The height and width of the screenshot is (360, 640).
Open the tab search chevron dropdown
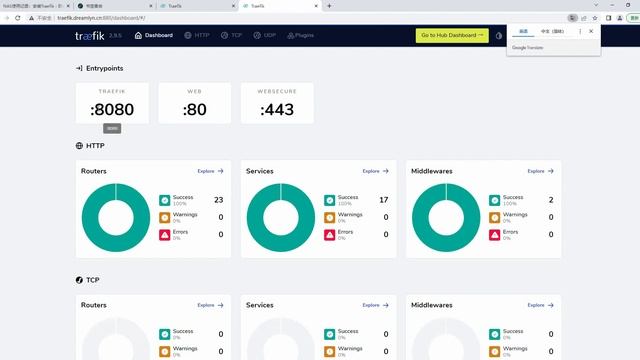click(x=596, y=5)
